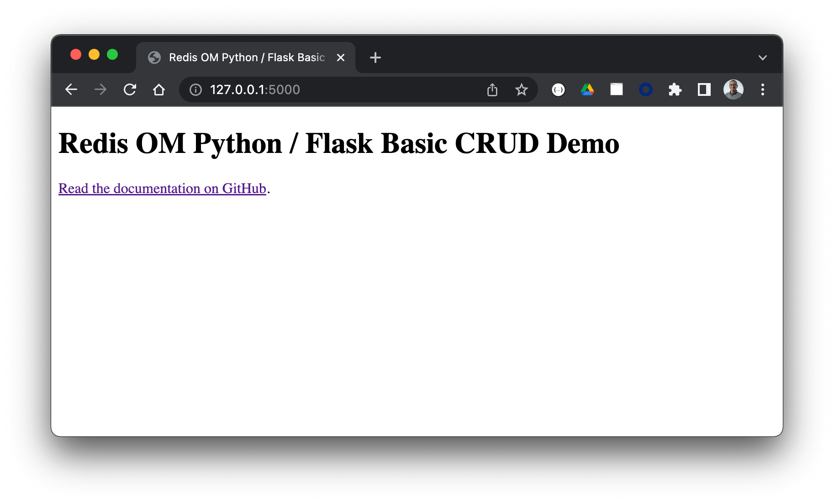
Task: Click the Home button
Action: [x=158, y=89]
